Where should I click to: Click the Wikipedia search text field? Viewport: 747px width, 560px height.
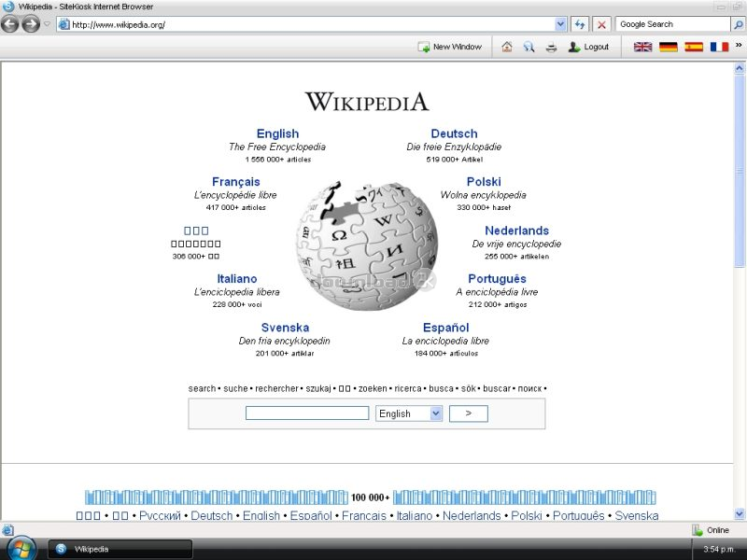tap(307, 413)
